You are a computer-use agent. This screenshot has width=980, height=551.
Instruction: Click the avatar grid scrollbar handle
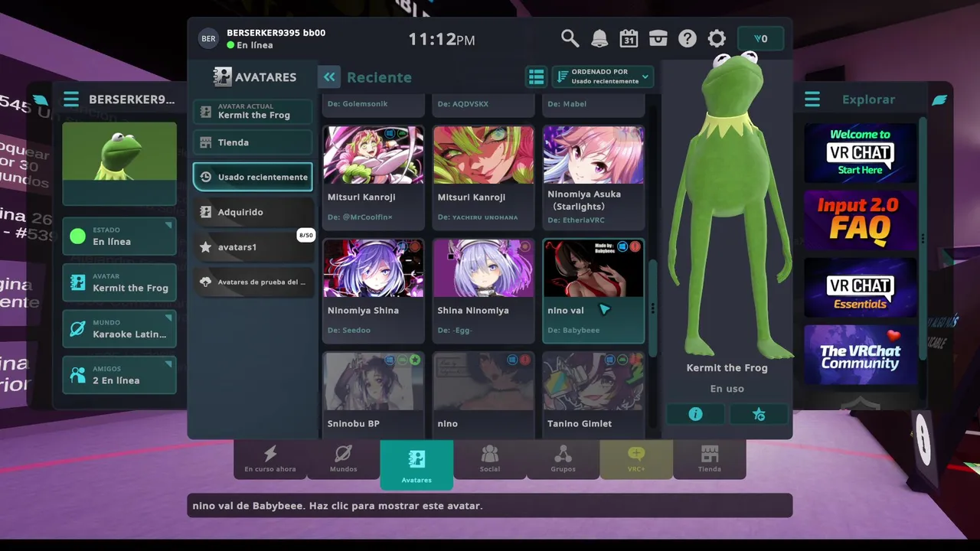(x=652, y=308)
